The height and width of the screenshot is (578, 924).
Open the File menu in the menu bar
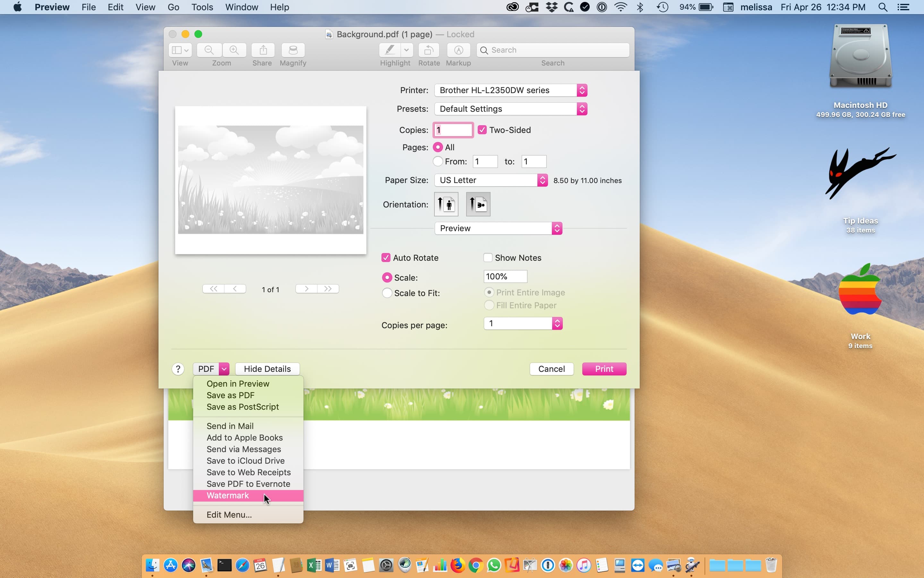pos(89,7)
